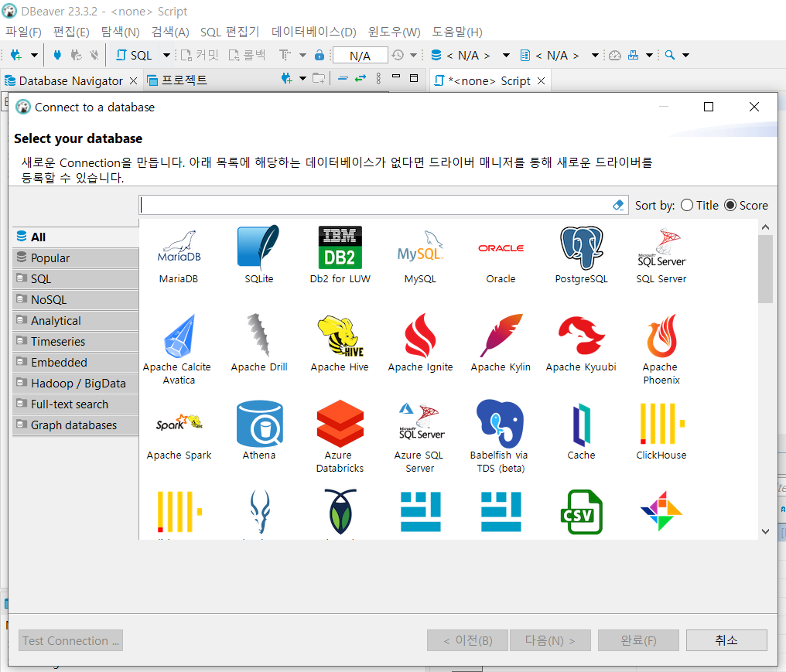786x672 pixels.
Task: Click the driver list vertical scrollbar thumb
Action: pyautogui.click(x=765, y=269)
